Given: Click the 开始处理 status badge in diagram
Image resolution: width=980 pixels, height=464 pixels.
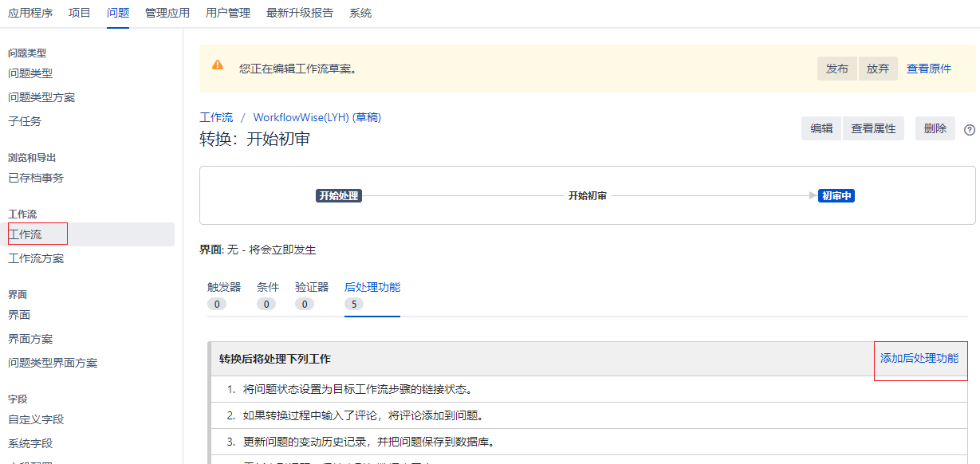Looking at the screenshot, I should pos(339,196).
